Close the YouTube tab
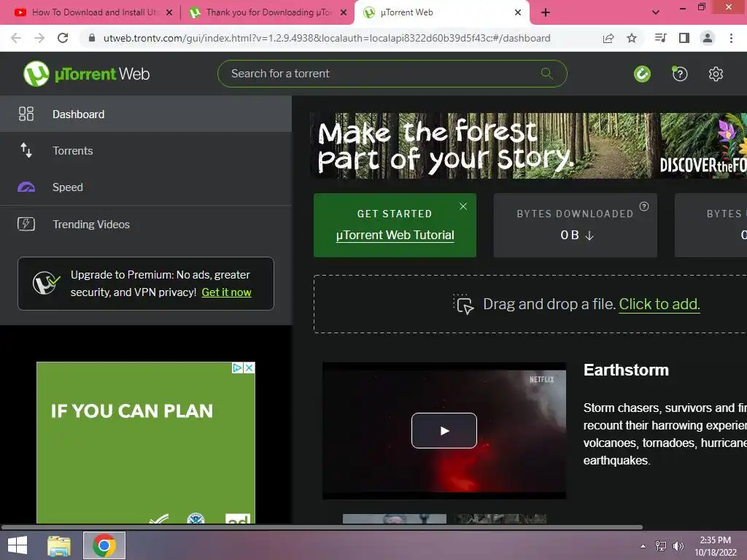747x560 pixels. point(169,12)
